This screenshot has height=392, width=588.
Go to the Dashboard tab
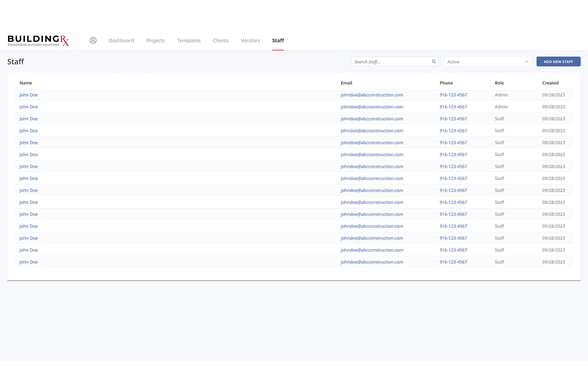click(x=121, y=41)
